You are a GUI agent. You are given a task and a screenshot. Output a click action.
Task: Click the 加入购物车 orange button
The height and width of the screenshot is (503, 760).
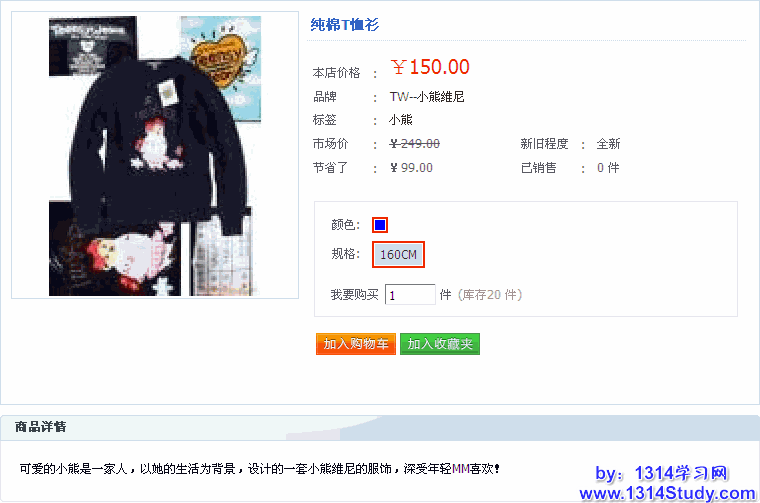[356, 344]
